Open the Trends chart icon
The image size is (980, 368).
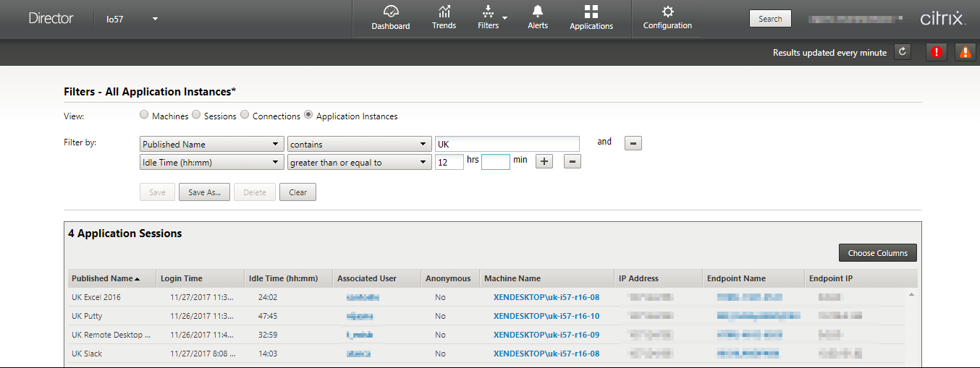[x=444, y=12]
